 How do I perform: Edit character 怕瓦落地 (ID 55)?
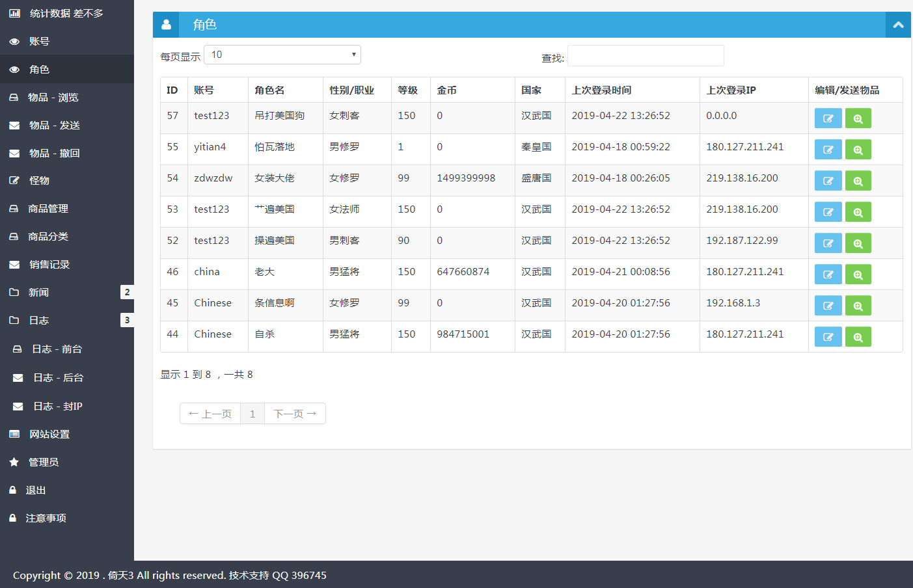tap(828, 150)
